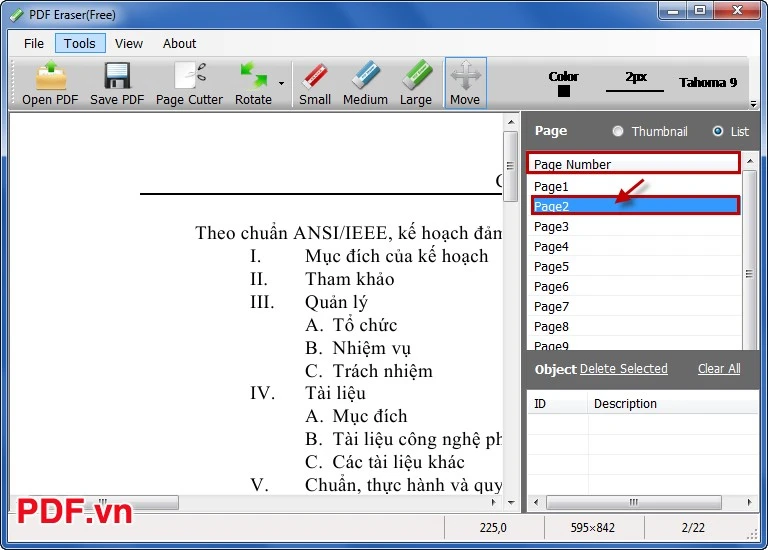Select Page7 in the page list
The height and width of the screenshot is (550, 768).
coord(634,307)
